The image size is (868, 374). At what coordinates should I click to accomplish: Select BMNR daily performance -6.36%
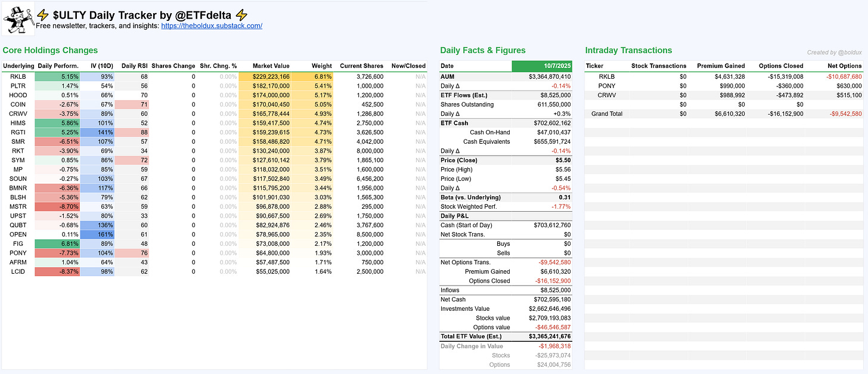tap(57, 188)
